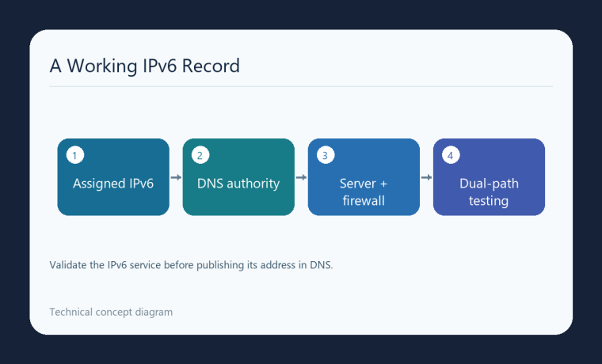Image resolution: width=602 pixels, height=364 pixels.
Task: Click the "A Working IPv6 Record" title
Action: 145,66
